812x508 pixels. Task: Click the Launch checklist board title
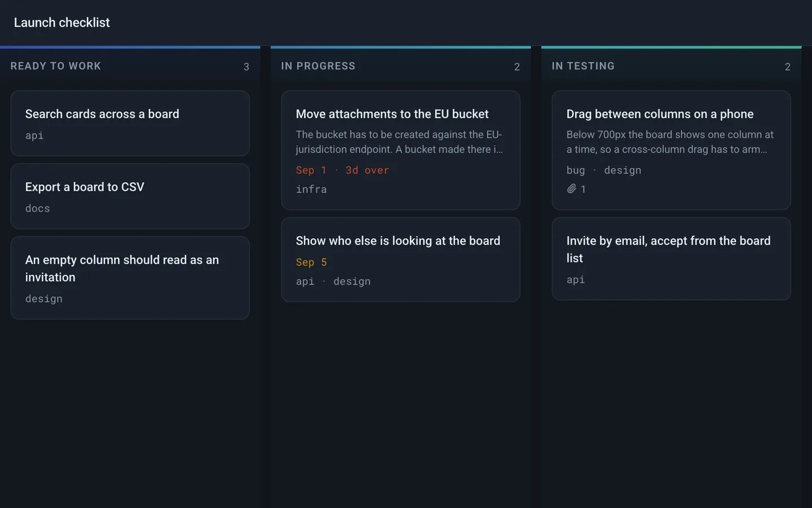(x=62, y=23)
